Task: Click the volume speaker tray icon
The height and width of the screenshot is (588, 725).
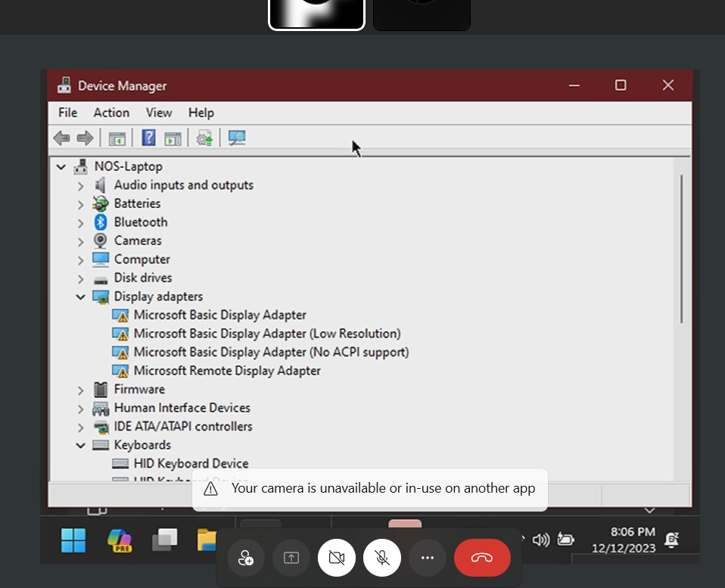Action: click(541, 540)
